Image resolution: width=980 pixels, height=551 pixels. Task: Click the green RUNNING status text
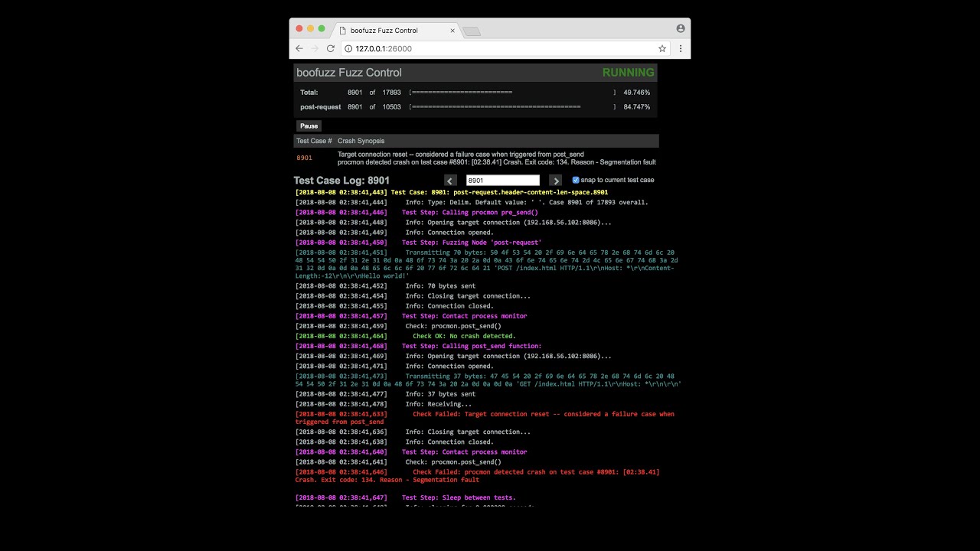click(629, 73)
